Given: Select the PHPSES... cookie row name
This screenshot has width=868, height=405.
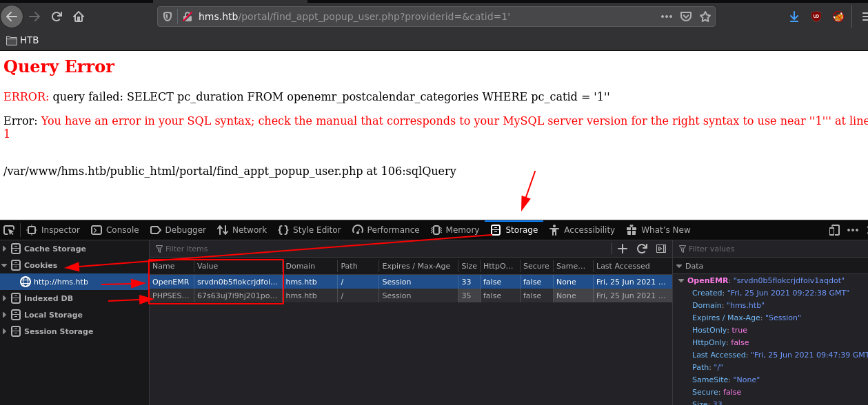Looking at the screenshot, I should [x=171, y=295].
